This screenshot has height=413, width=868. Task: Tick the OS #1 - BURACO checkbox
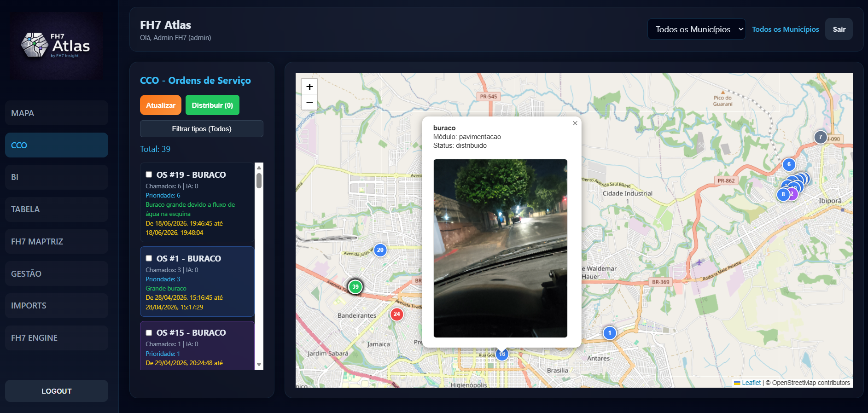tap(149, 258)
